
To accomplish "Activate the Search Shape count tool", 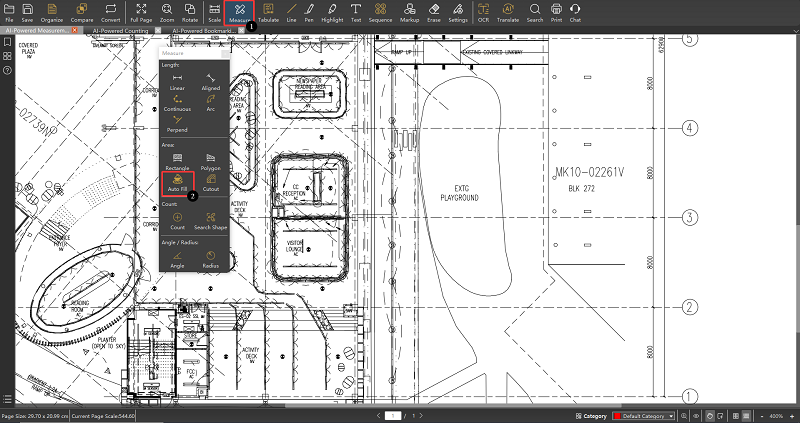I will [x=210, y=220].
